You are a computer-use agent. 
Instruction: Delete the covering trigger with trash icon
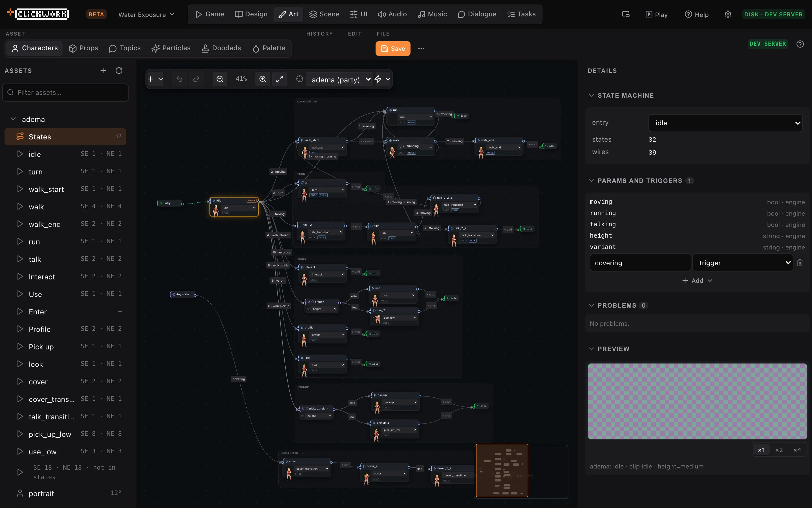coord(800,263)
